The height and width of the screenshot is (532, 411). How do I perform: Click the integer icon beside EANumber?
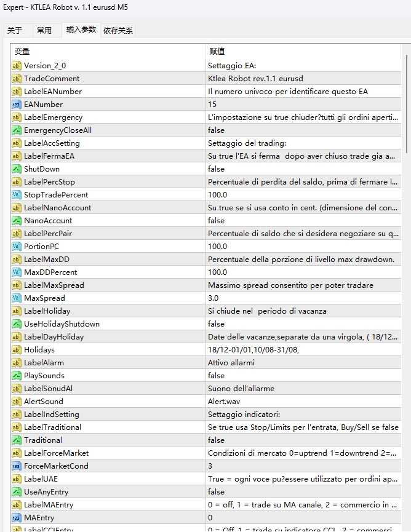[x=16, y=104]
